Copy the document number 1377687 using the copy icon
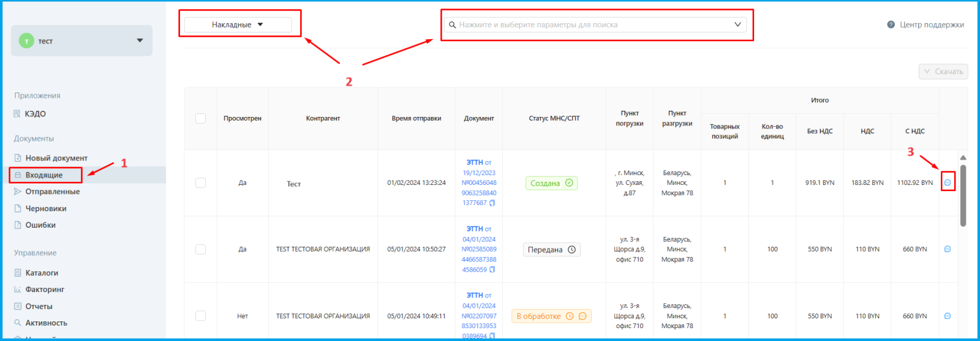This screenshot has width=980, height=341. 492,203
